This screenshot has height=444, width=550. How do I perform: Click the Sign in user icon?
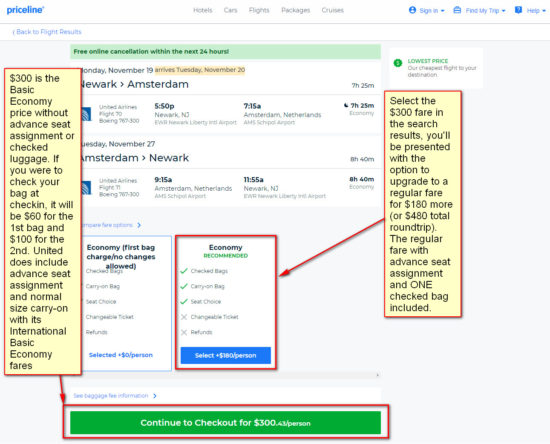pyautogui.click(x=412, y=10)
